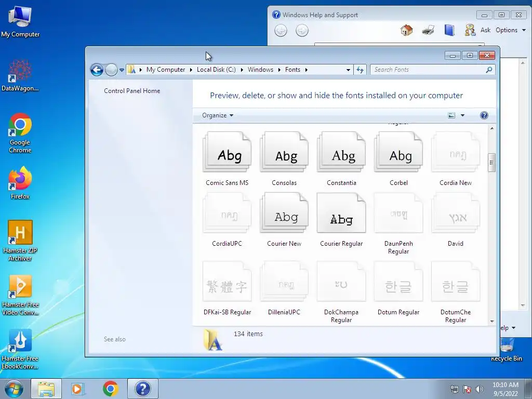Click the Ask person icon in Help window
The height and width of the screenshot is (399, 532).
click(470, 30)
